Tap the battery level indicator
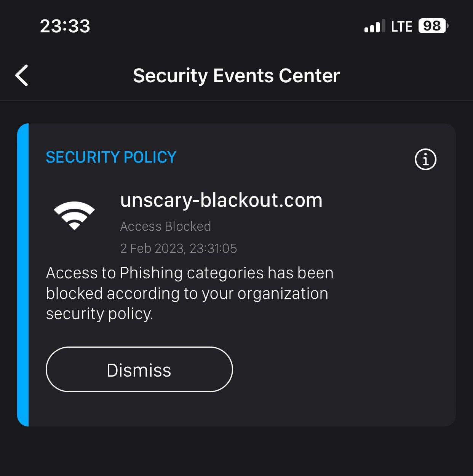473x476 pixels. click(433, 26)
